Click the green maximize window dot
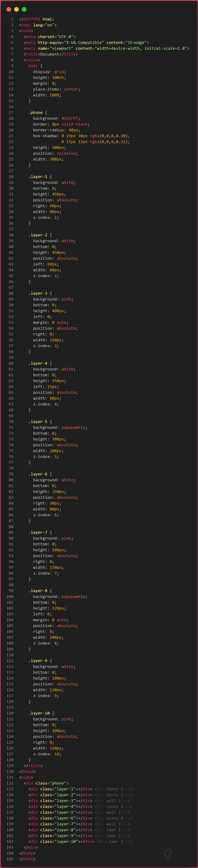Viewport: 198px width, 868px height. [24, 9]
